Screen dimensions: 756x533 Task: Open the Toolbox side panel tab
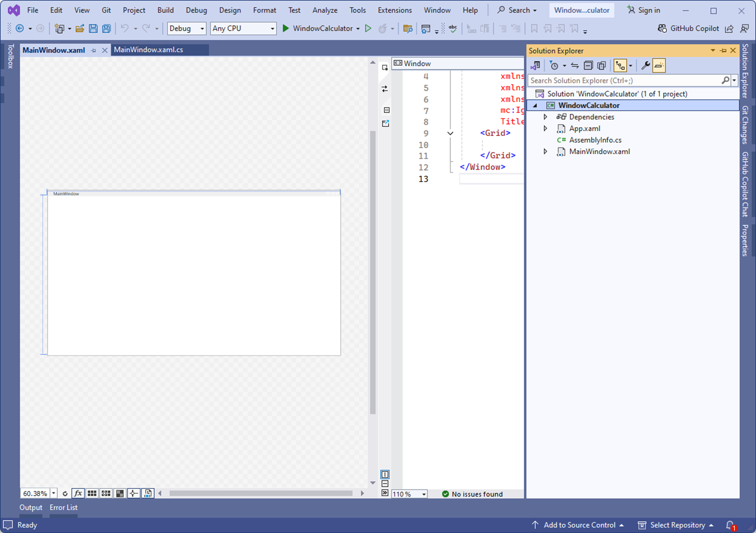pos(10,56)
